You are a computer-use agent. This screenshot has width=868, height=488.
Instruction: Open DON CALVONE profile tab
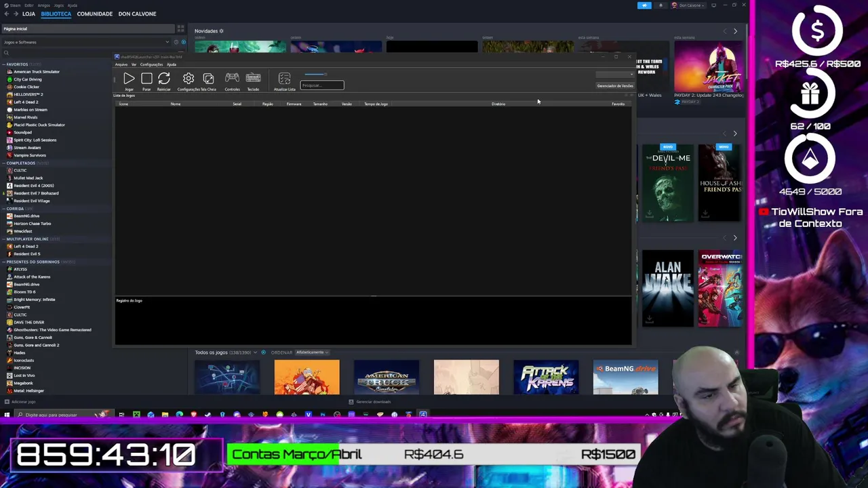(137, 14)
